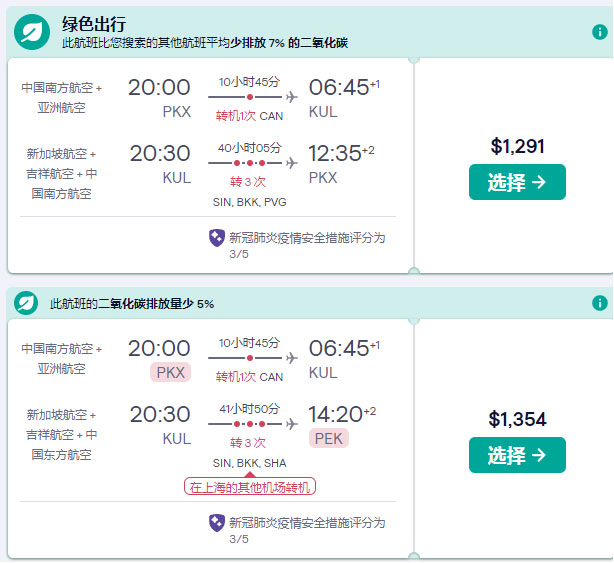Click the large green leaf icon beside 绿色出行
This screenshot has width=614, height=563.
(x=32, y=32)
